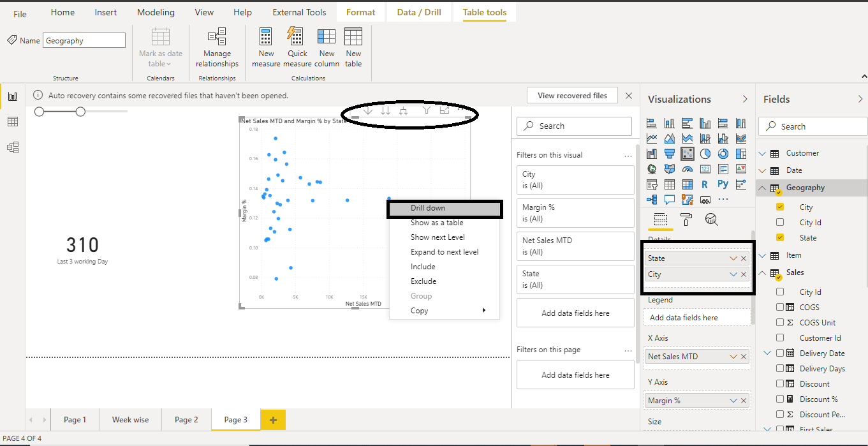Click the New measure icon

click(266, 36)
